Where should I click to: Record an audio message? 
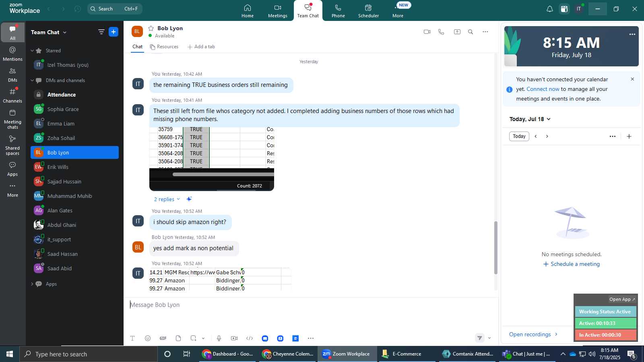click(219, 338)
